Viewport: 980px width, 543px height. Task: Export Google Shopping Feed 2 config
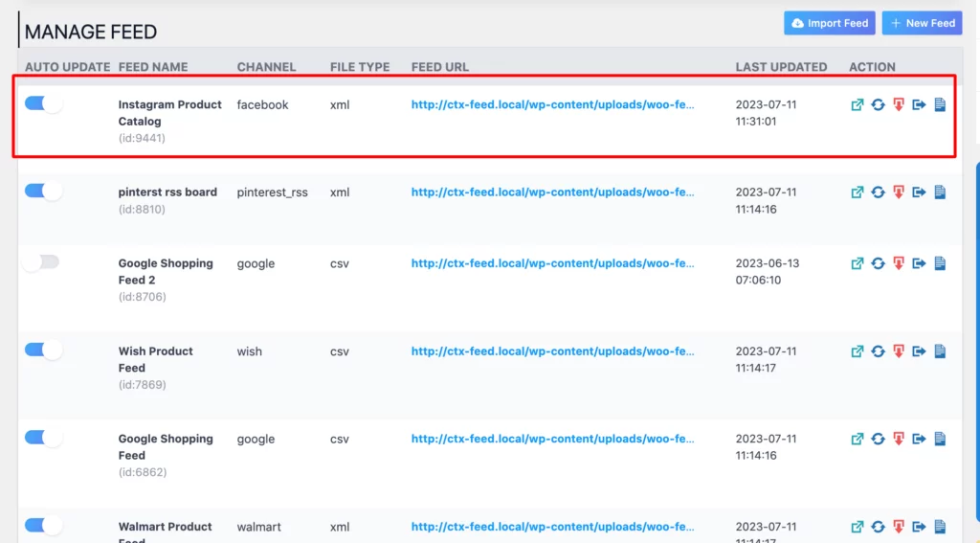coord(919,263)
